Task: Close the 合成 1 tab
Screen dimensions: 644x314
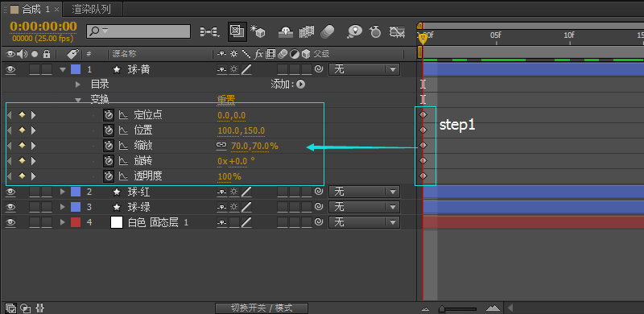Action: 56,9
